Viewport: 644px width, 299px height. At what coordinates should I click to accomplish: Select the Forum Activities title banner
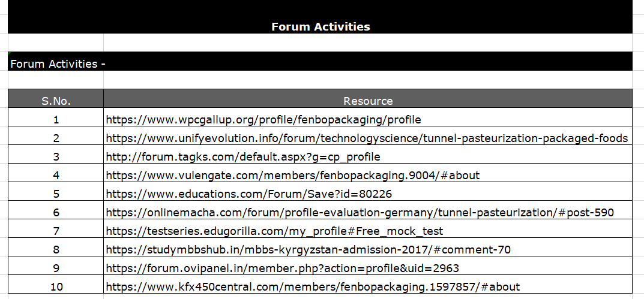(320, 17)
